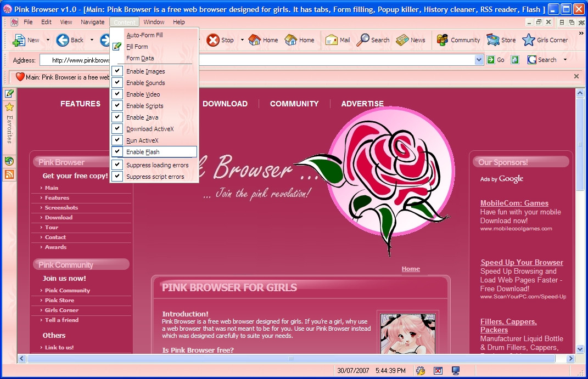Open the MobileCom: Games sponsor link
Viewport: 588px width, 379px height.
click(x=514, y=203)
